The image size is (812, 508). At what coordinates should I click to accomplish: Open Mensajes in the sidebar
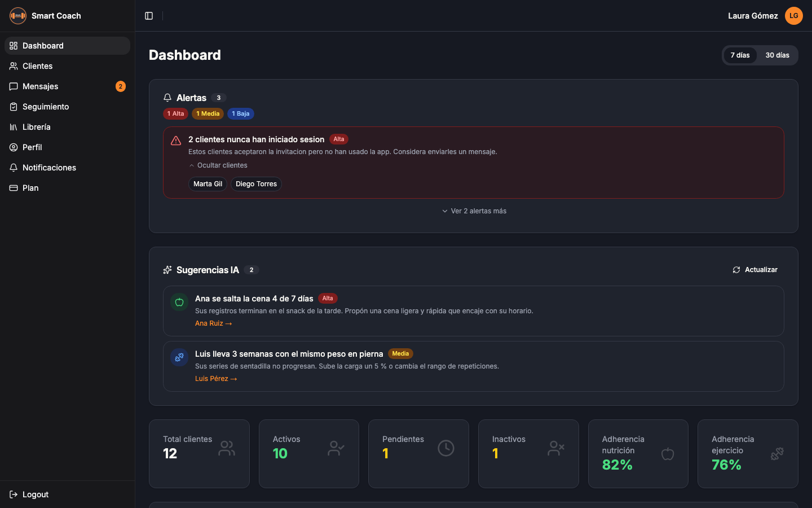[x=68, y=86]
